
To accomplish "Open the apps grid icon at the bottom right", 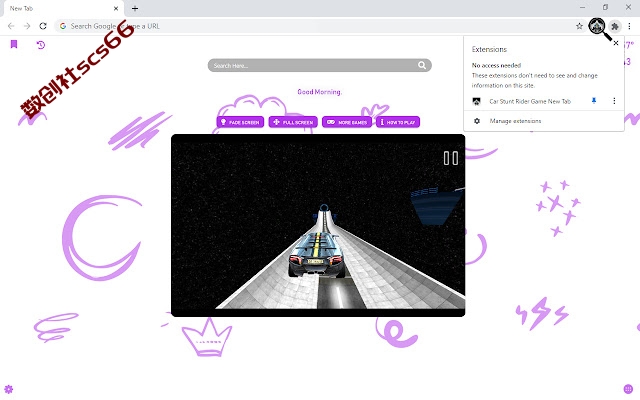I will (x=629, y=389).
